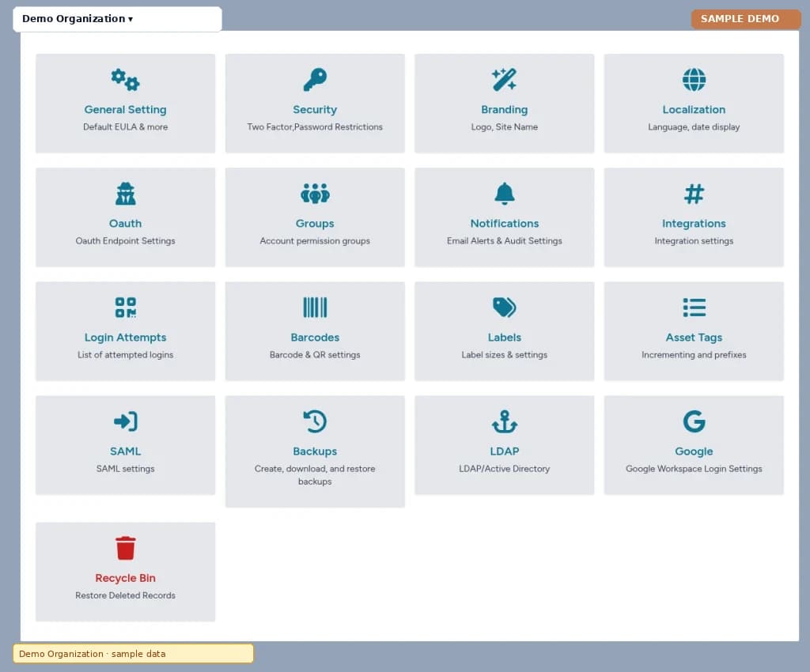Click the Oauth spy icon
The image size is (810, 672).
(125, 194)
